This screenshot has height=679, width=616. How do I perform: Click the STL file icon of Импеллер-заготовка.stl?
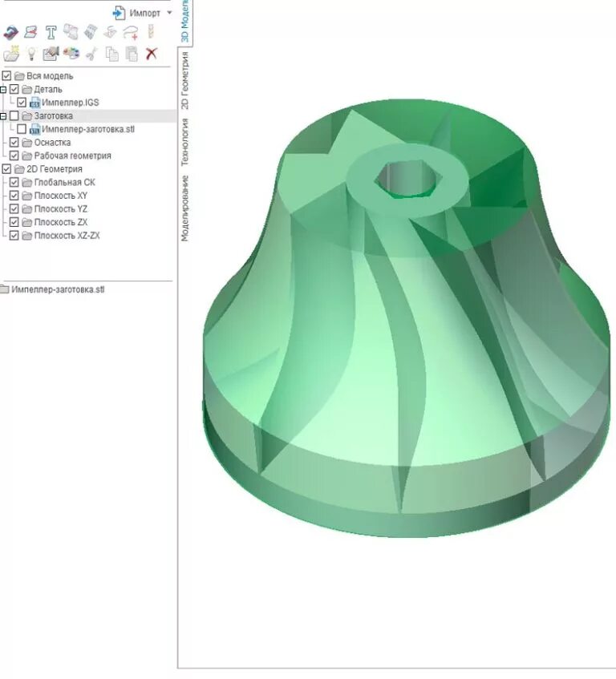pos(34,130)
